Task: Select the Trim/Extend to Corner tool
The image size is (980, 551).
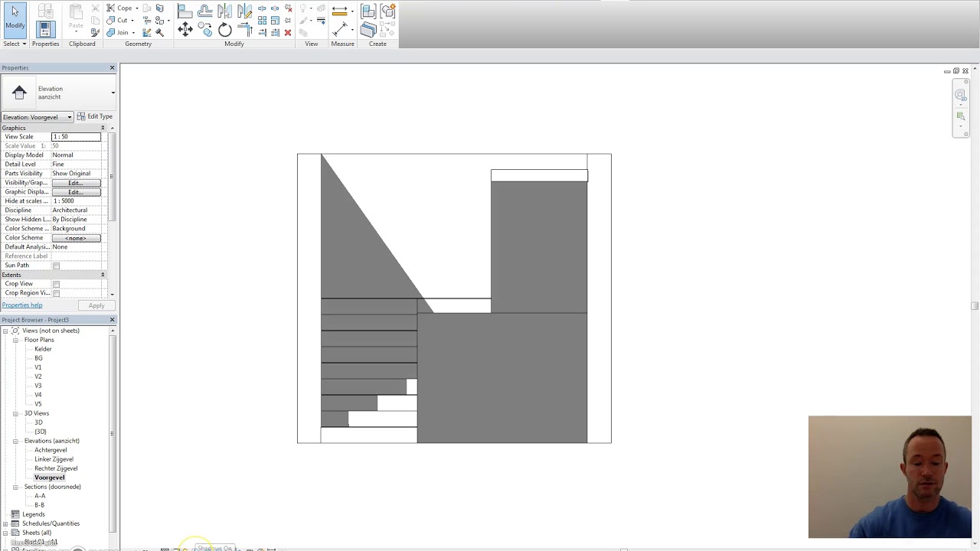Action: (x=246, y=30)
